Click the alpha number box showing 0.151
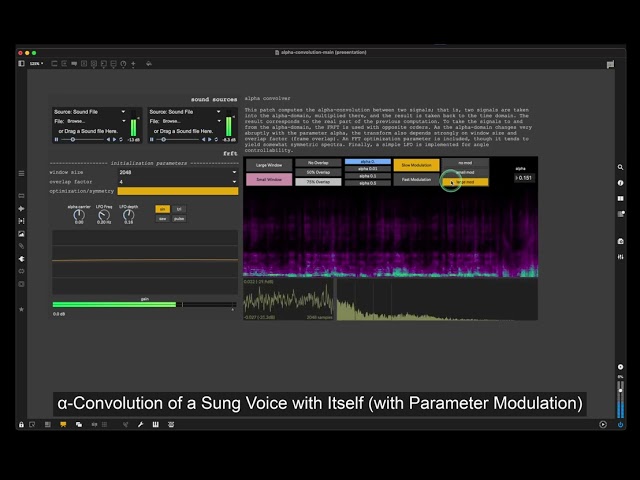Image resolution: width=640 pixels, height=480 pixels. [x=524, y=178]
